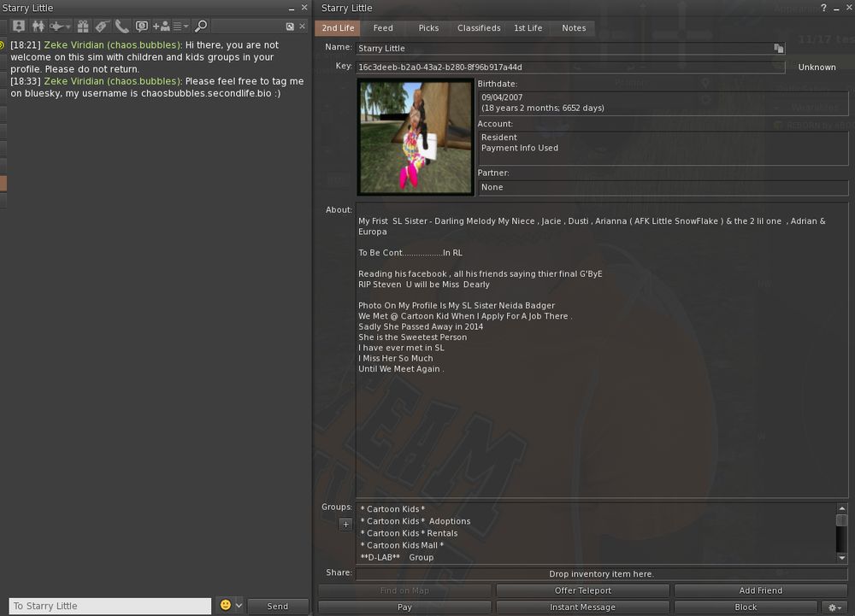Image resolution: width=855 pixels, height=616 pixels.
Task: Open the Picks tab
Action: (428, 28)
